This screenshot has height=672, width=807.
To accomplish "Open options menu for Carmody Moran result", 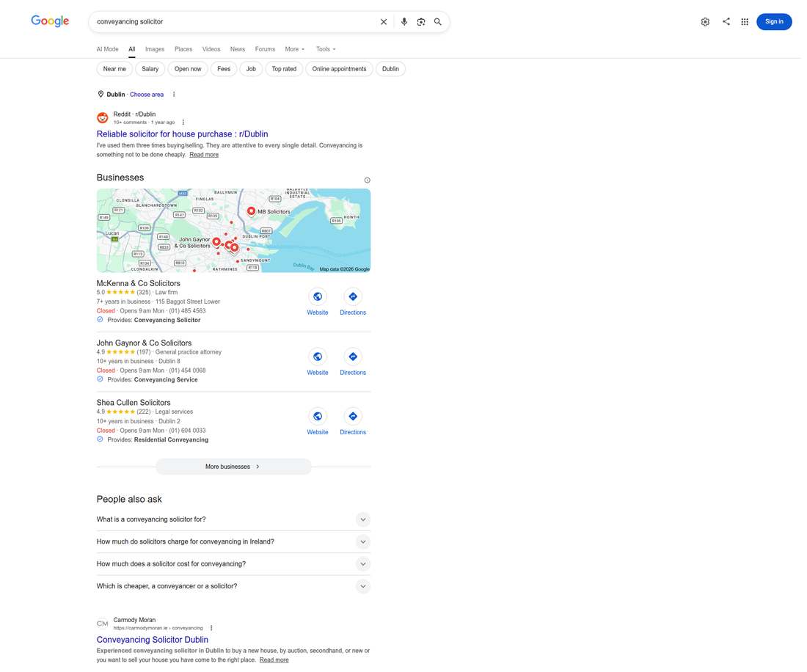I will 211,628.
